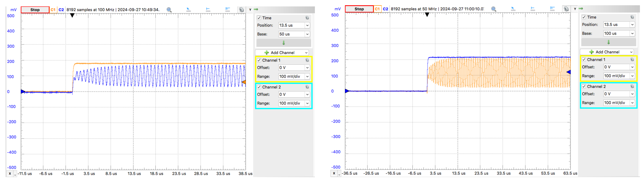This screenshot has height=181, width=644.
Task: Expand Channel 2 Range dropdown in 100 MHz scope
Action: pos(307,103)
